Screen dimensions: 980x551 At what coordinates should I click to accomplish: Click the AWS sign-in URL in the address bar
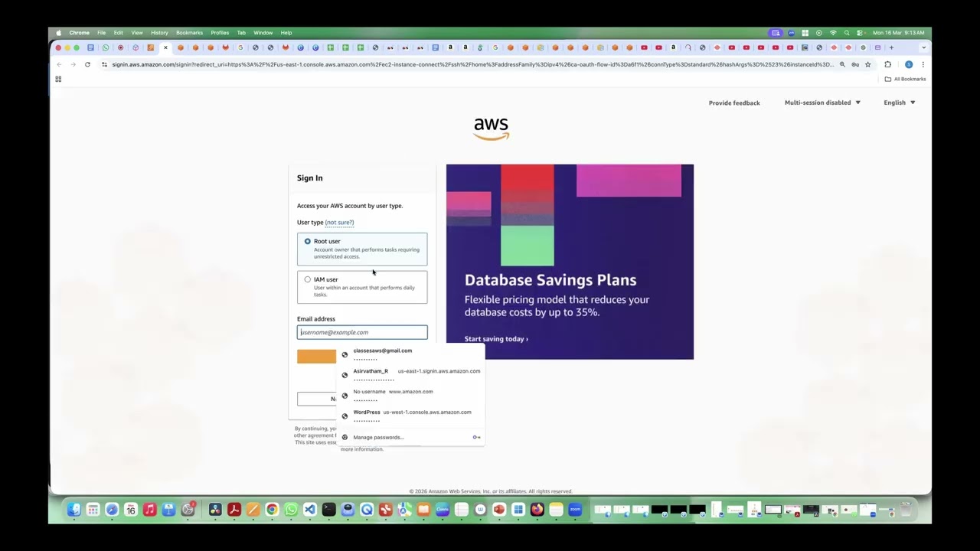point(472,64)
